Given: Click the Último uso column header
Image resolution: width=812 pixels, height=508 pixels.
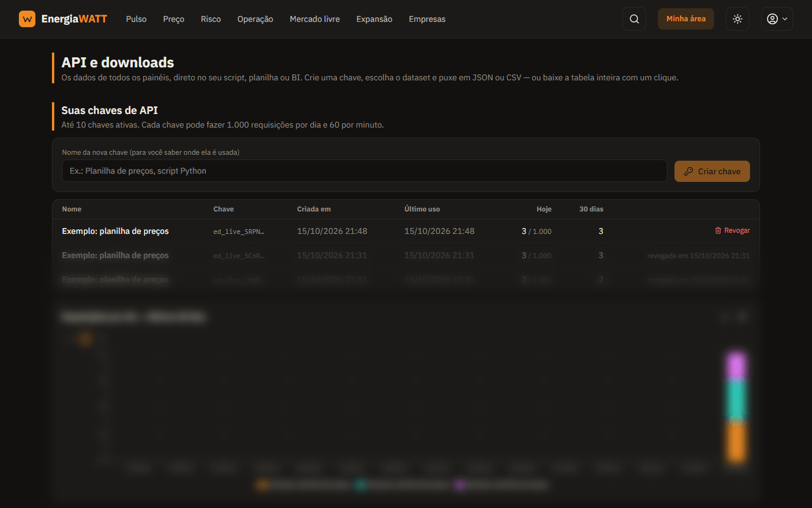Looking at the screenshot, I should pyautogui.click(x=422, y=209).
